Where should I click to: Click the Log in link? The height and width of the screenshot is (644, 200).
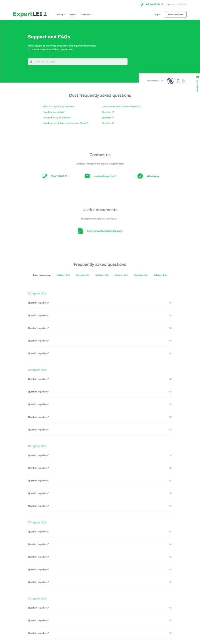click(x=157, y=14)
